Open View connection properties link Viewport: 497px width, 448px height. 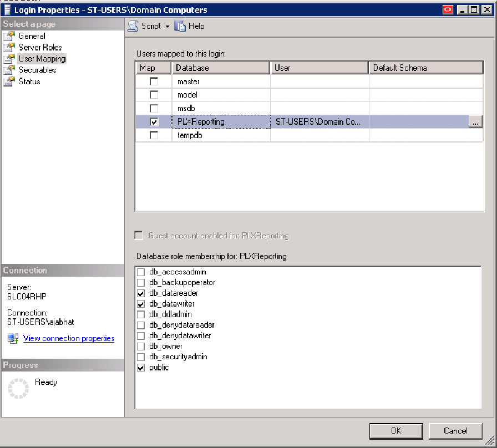(69, 338)
